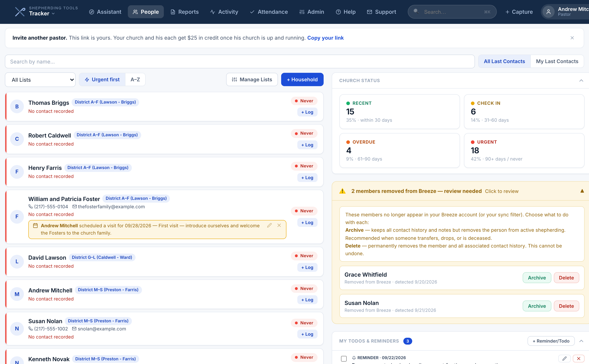
Task: Click the Shepherding Tools crossed-staff logo
Action: [20, 12]
